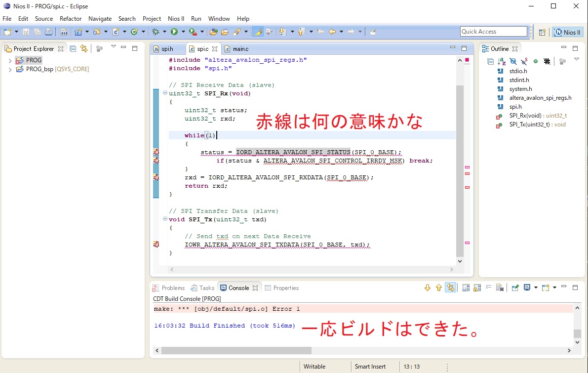
Task: Expand the PROG project tree node
Action: 10,60
